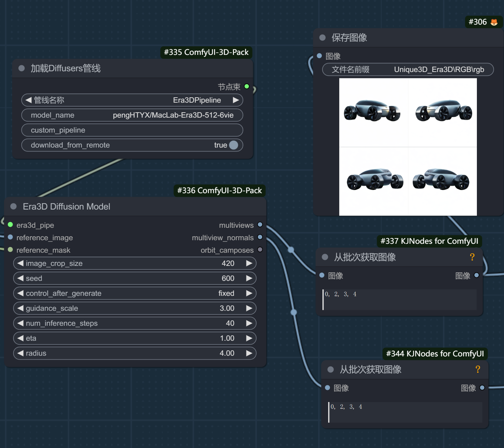Screen dimensions: 504x448
Task: Click 图像 output connector on node #344
Action: (x=482, y=387)
